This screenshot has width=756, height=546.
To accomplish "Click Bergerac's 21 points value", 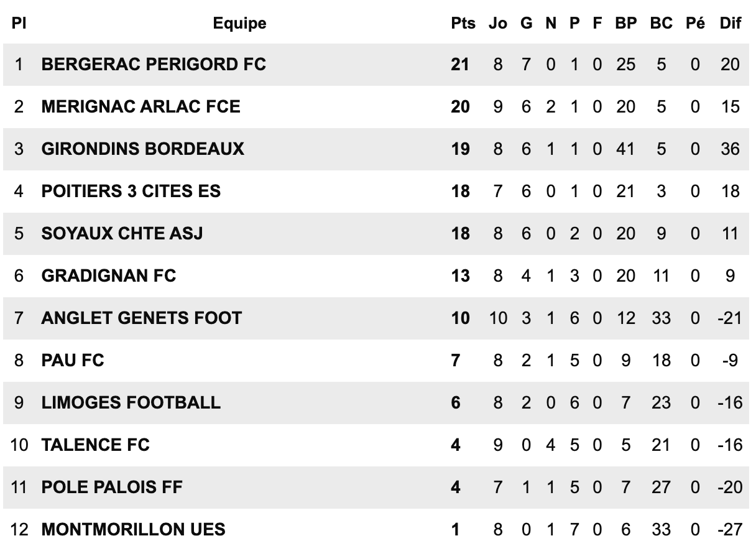I will tap(460, 64).
